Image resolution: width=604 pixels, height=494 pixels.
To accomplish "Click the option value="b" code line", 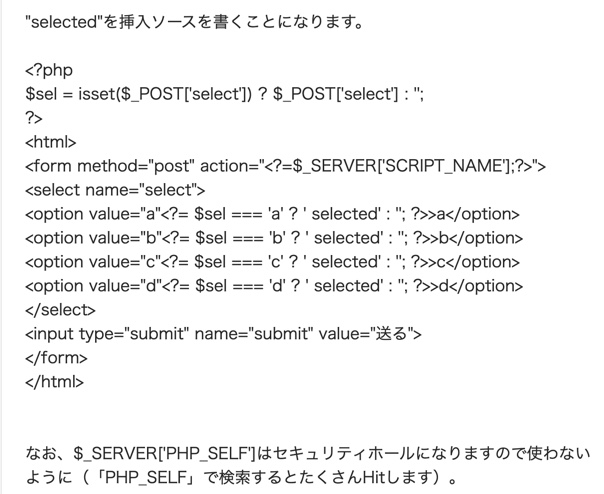I will point(272,237).
